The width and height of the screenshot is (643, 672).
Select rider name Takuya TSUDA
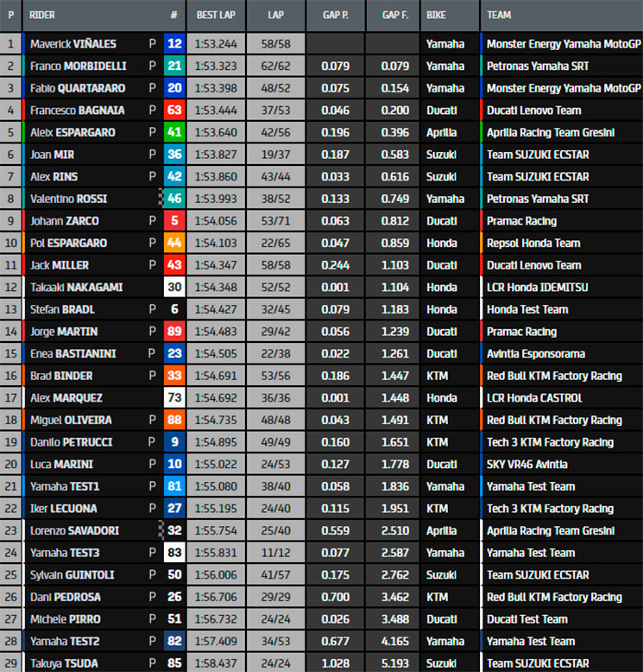(64, 663)
